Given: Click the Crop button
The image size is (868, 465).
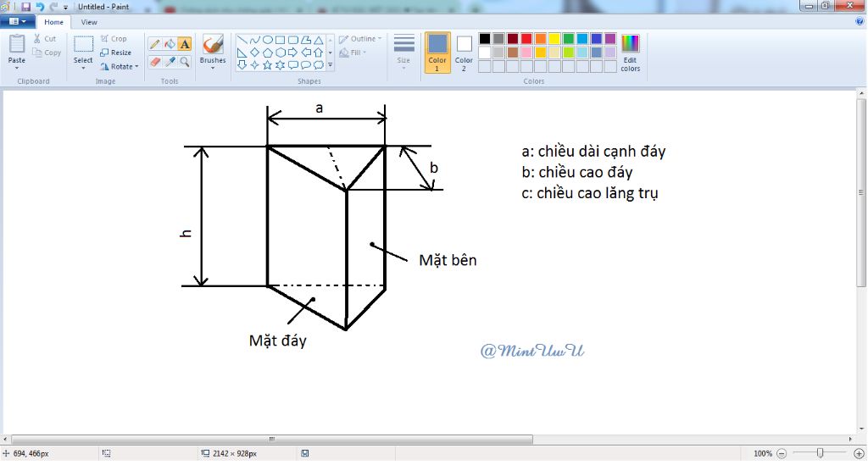Looking at the screenshot, I should [114, 39].
